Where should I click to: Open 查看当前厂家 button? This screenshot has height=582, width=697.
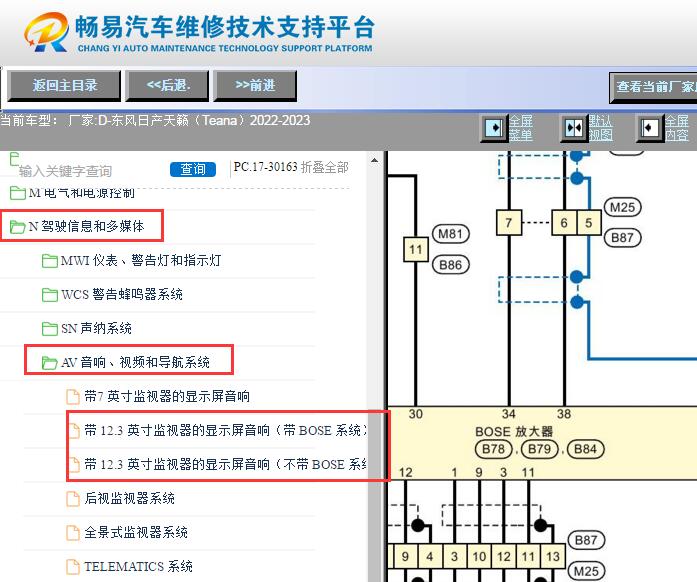coord(653,88)
